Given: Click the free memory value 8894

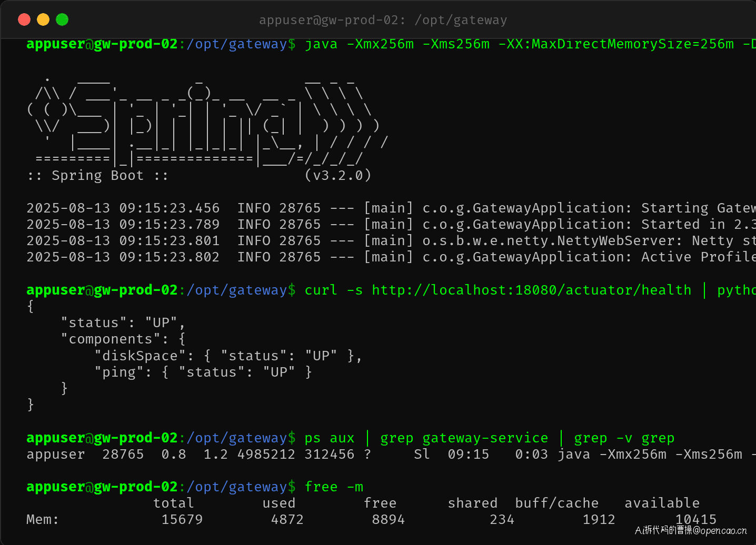Looking at the screenshot, I should coord(389,519).
